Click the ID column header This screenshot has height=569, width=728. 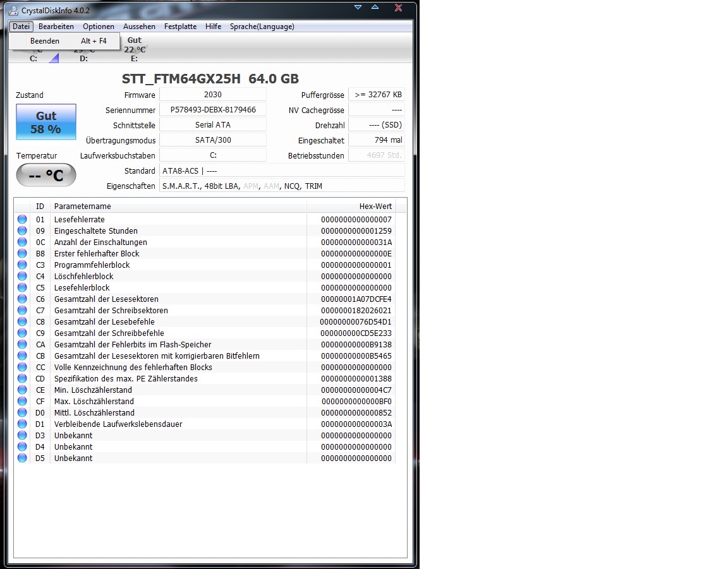(40, 206)
